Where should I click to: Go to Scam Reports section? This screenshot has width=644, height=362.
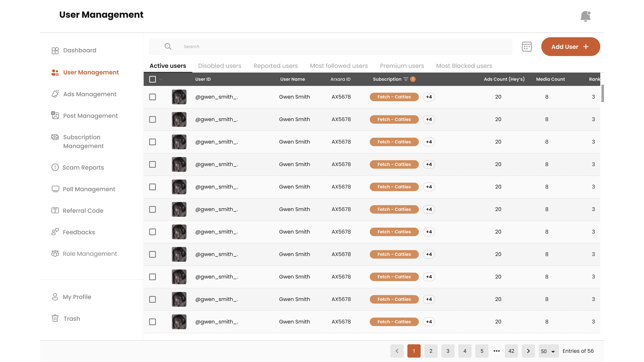coord(83,167)
